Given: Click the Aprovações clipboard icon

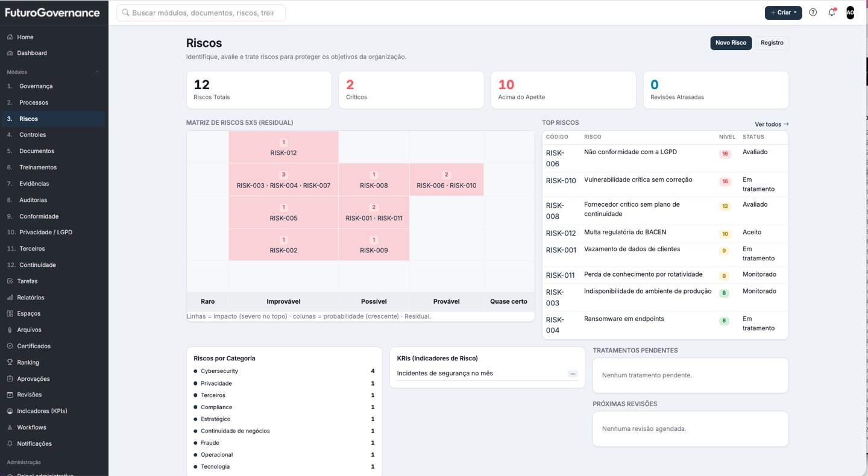Looking at the screenshot, I should pyautogui.click(x=10, y=379).
